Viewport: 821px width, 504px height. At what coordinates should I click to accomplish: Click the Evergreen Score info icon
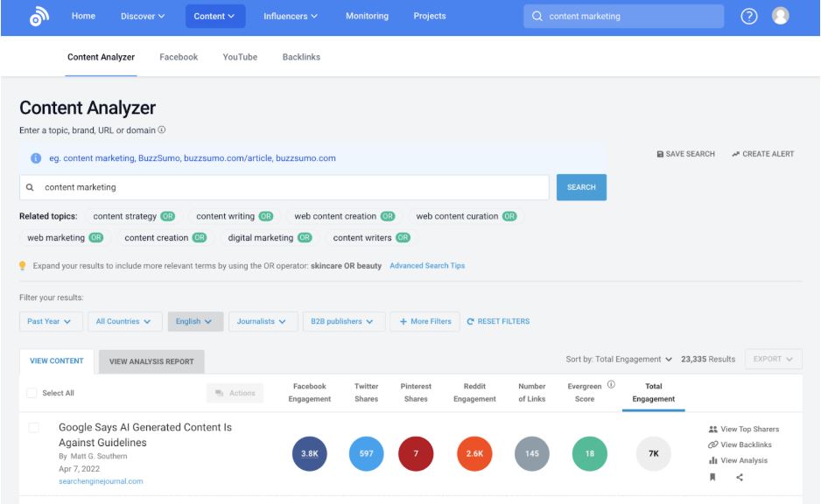click(x=611, y=385)
